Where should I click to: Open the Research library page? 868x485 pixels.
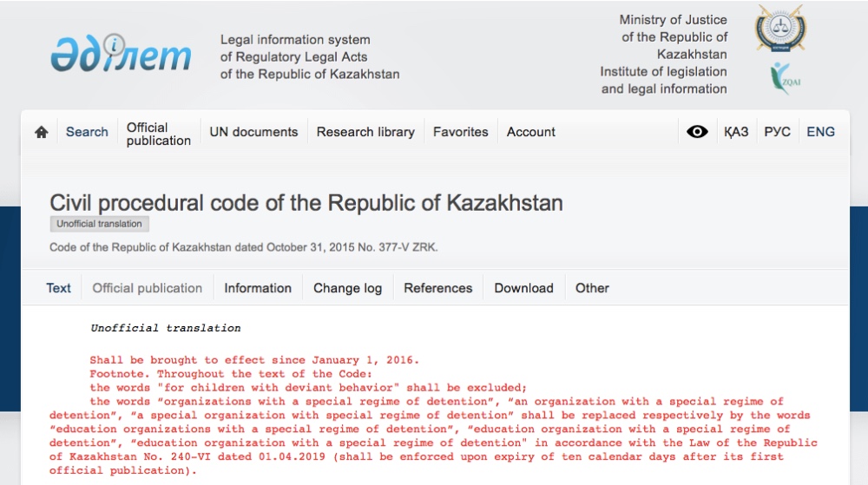click(x=365, y=132)
